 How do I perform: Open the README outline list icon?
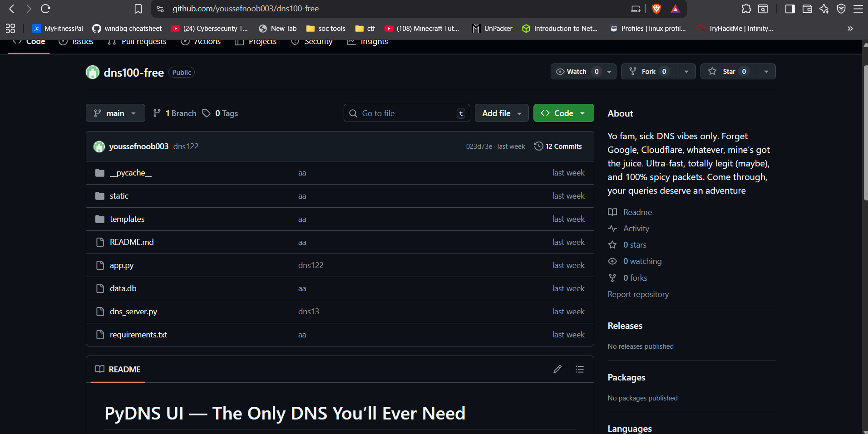pyautogui.click(x=579, y=369)
